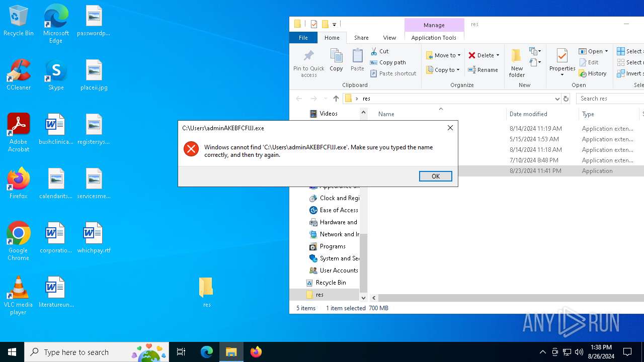
Task: Switch to the Share ribbon tab
Action: pos(361,38)
